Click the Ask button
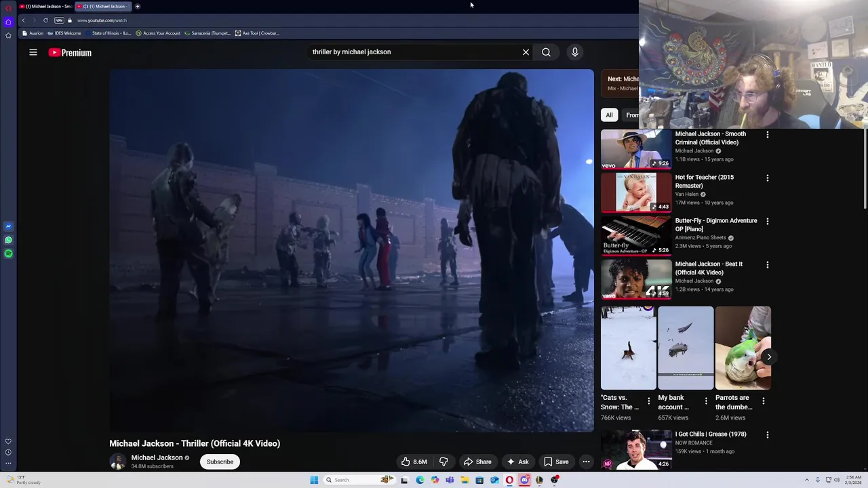The width and height of the screenshot is (868, 488). click(x=517, y=462)
